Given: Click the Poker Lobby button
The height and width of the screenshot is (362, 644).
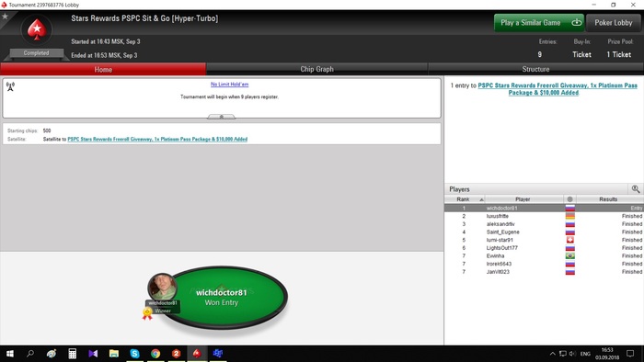Looking at the screenshot, I should click(x=614, y=23).
